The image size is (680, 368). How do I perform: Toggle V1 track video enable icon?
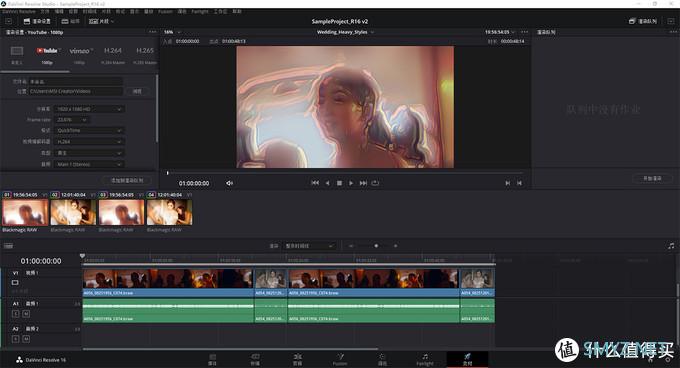coord(15,283)
